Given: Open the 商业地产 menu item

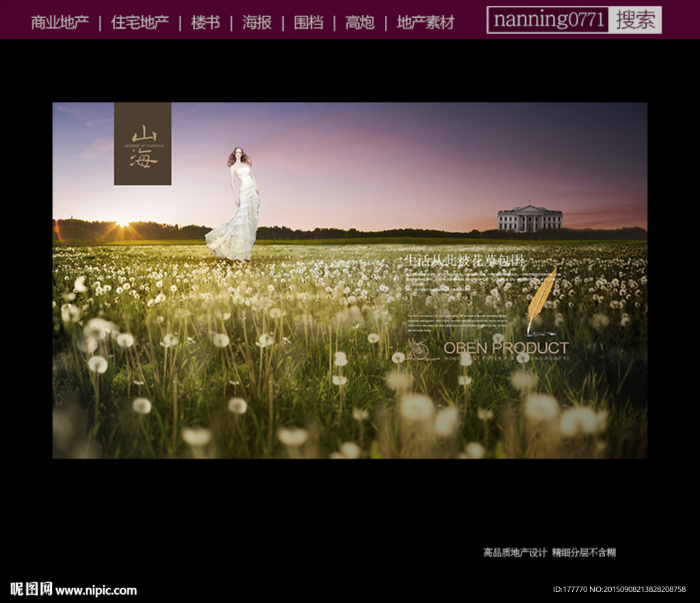Looking at the screenshot, I should (60, 23).
